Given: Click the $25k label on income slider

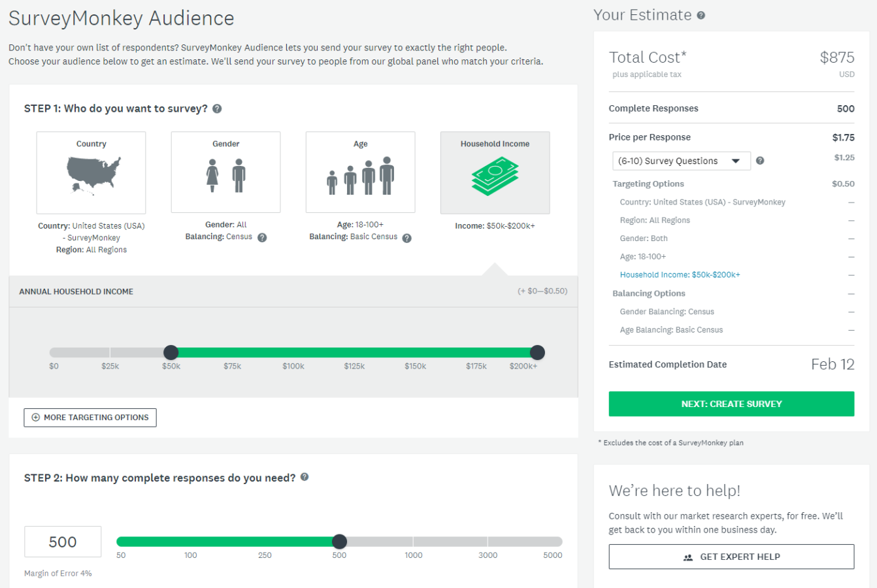Looking at the screenshot, I should click(110, 367).
